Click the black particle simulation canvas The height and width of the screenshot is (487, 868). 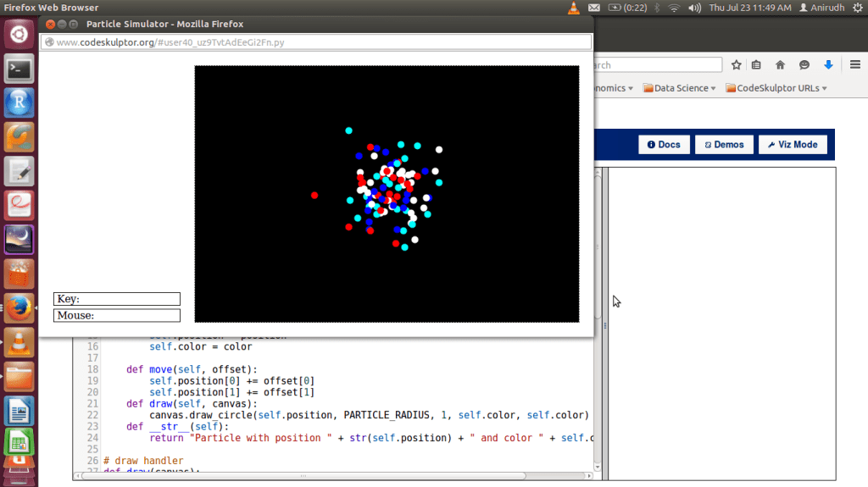tap(387, 194)
